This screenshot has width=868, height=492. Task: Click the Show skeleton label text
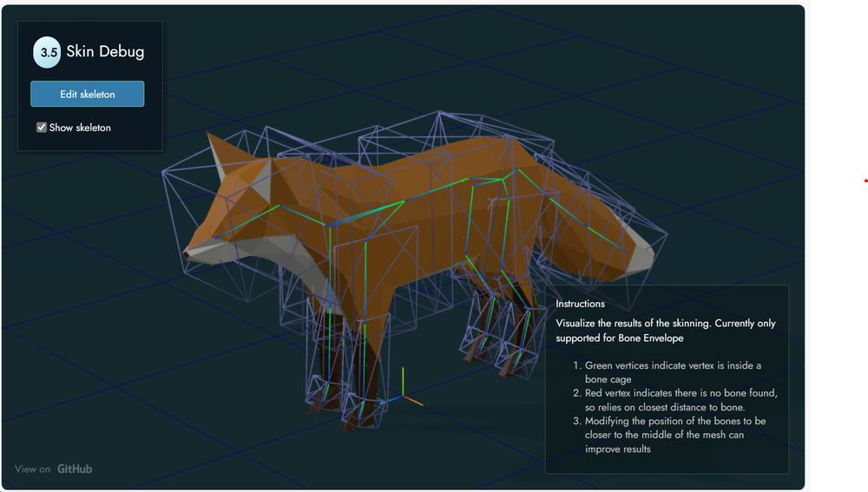[80, 128]
